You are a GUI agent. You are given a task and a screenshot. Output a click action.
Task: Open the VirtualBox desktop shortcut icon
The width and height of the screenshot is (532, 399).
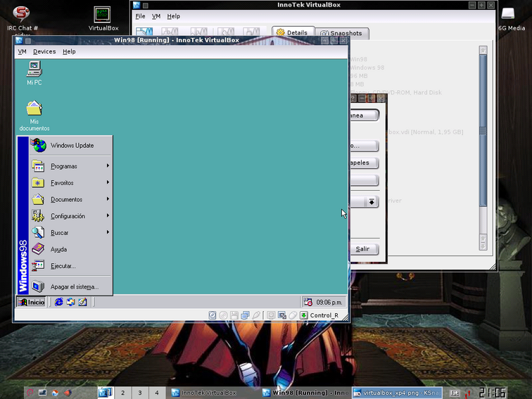click(x=103, y=19)
